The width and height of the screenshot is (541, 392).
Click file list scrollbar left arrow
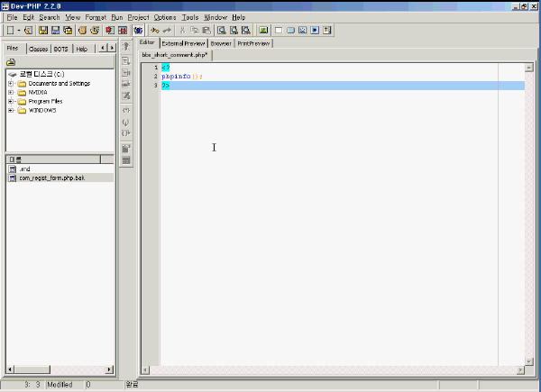point(10,369)
